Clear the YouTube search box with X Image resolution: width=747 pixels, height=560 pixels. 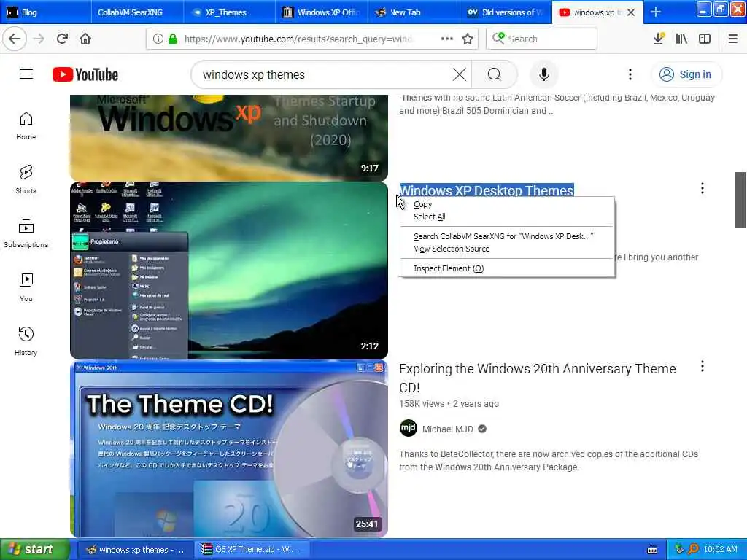coord(460,74)
